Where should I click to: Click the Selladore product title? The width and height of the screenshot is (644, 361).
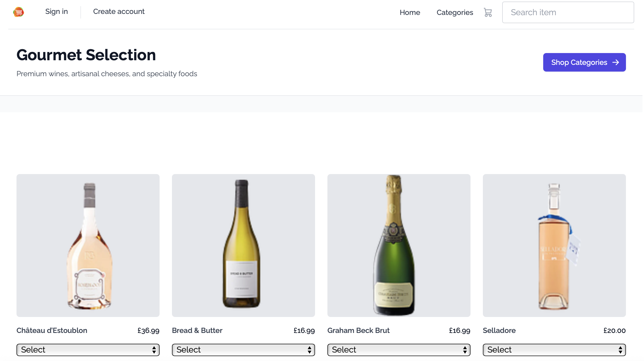coord(499,330)
